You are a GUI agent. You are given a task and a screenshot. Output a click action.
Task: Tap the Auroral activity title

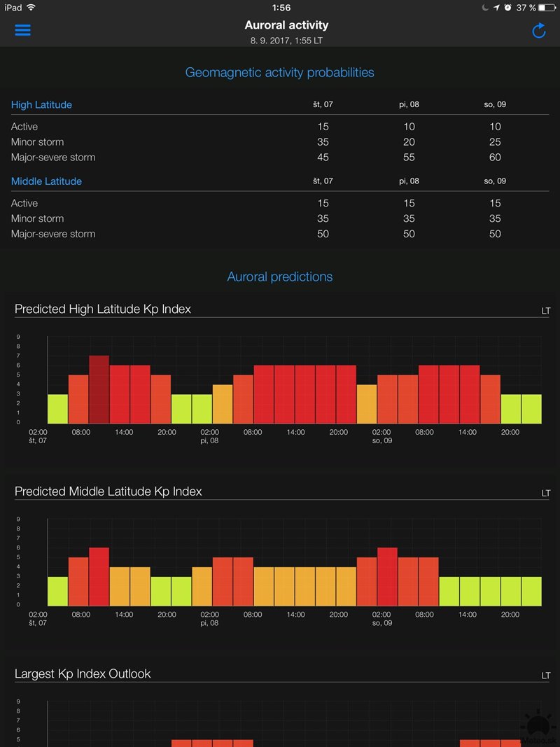coord(286,25)
